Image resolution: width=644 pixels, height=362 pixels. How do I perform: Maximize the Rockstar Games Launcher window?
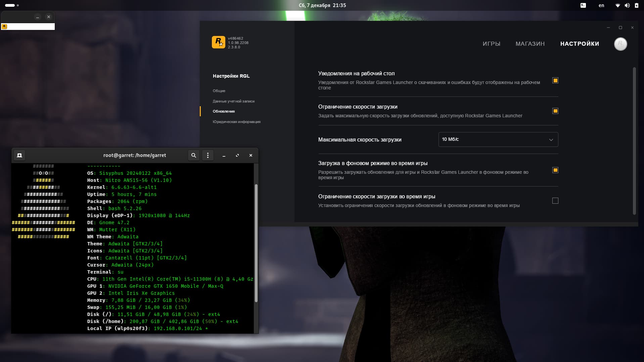(x=620, y=28)
